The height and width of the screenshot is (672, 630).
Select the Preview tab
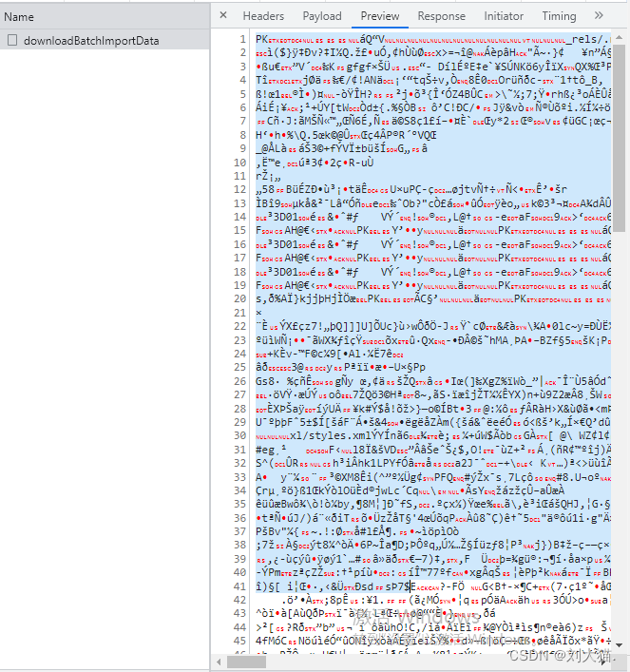click(380, 16)
